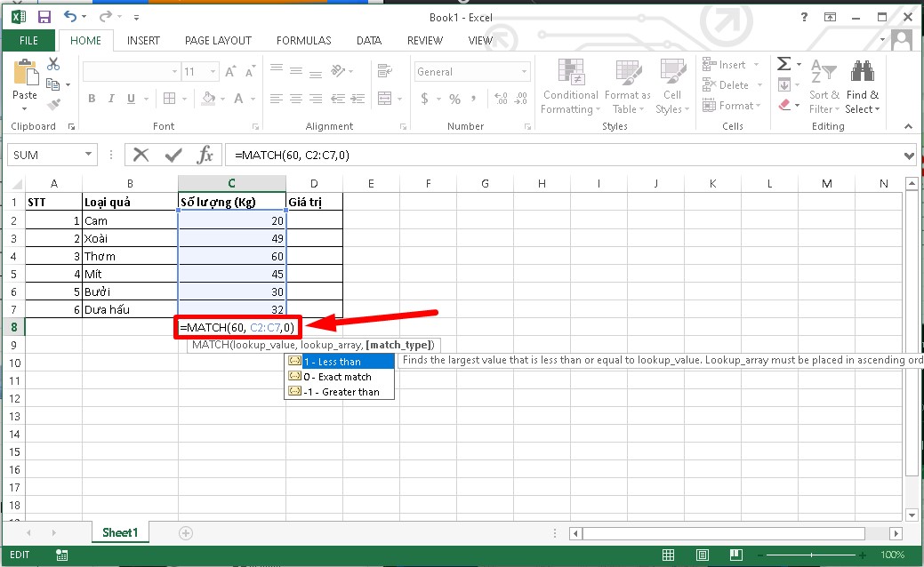The height and width of the screenshot is (567, 924).
Task: Click the Increase Decimal icon
Action: (501, 99)
